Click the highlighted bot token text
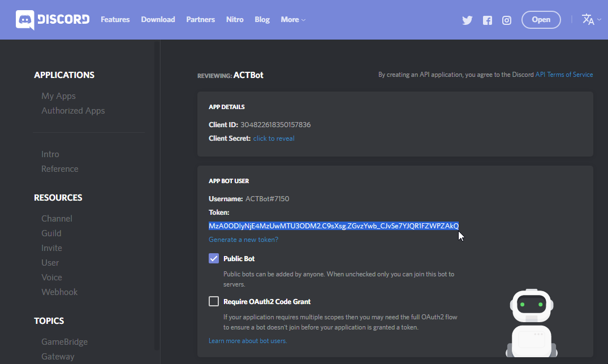This screenshot has width=608, height=364. click(334, 226)
